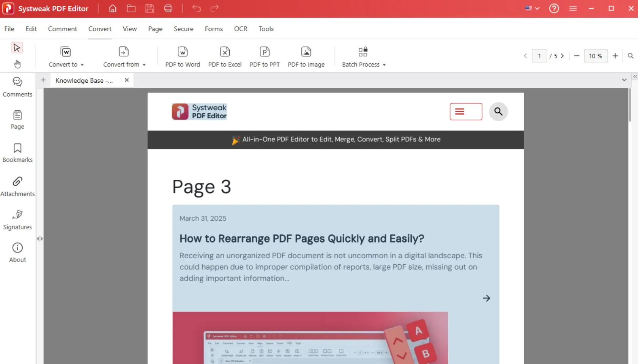Open the Bookmarks panel
638x364 pixels.
tap(17, 152)
